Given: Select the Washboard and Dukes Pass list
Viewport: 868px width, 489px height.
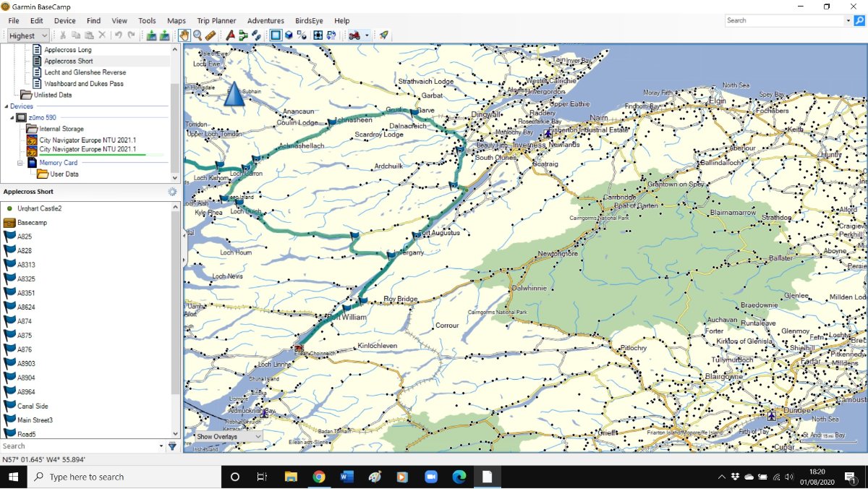Looking at the screenshot, I should click(x=84, y=84).
